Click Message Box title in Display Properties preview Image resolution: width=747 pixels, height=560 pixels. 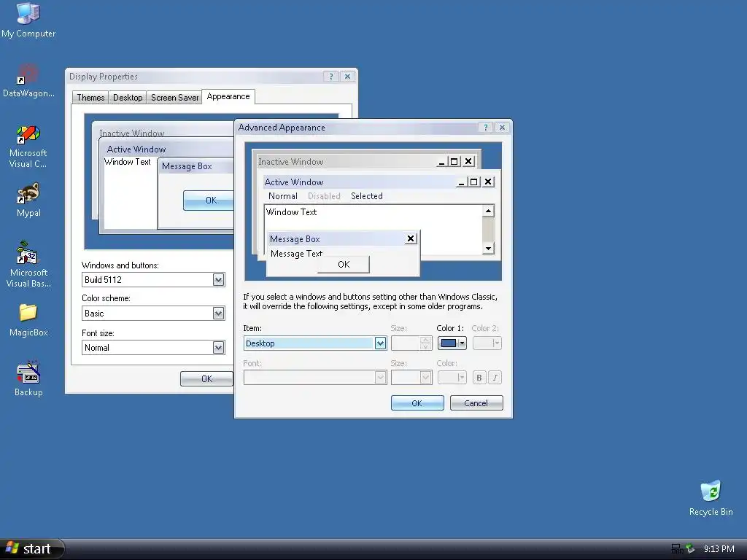tap(187, 166)
